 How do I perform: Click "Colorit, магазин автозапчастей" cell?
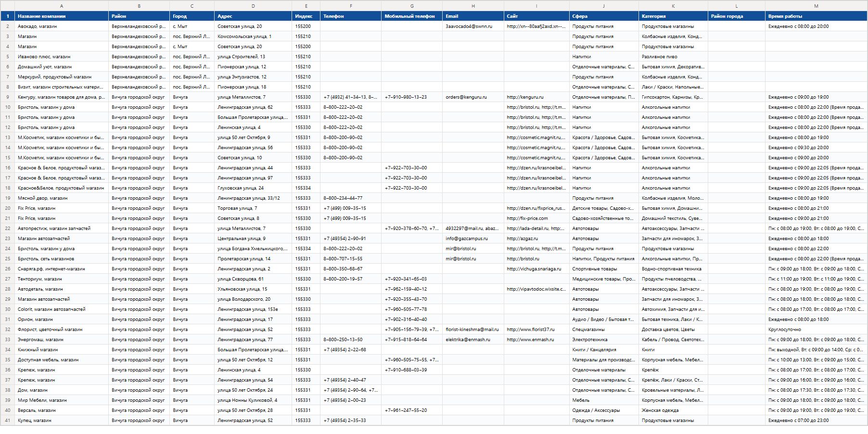click(x=62, y=309)
